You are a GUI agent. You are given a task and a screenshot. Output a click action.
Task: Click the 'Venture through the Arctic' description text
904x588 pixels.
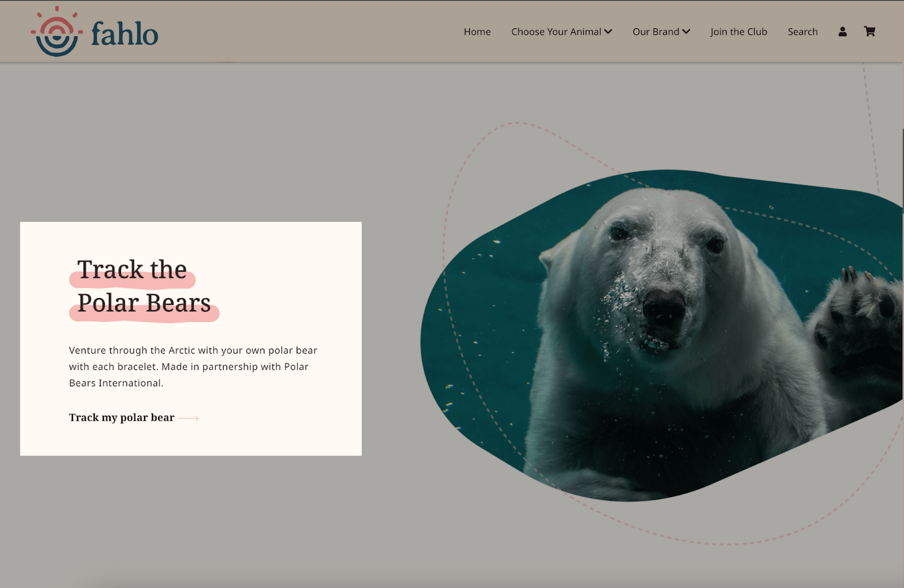click(x=193, y=367)
